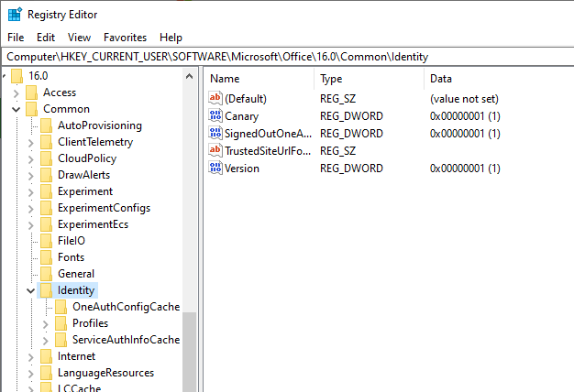Click the ServiceAuthInfoCache folder icon

pos(61,340)
